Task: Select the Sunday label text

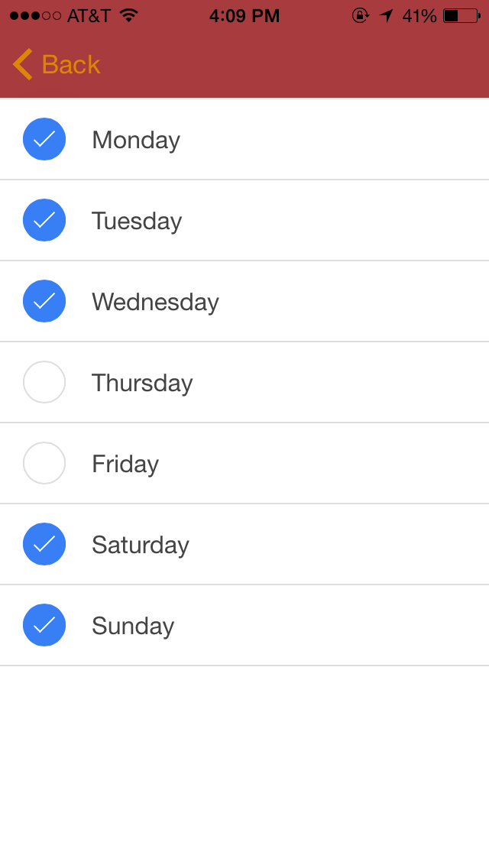Action: 133,626
